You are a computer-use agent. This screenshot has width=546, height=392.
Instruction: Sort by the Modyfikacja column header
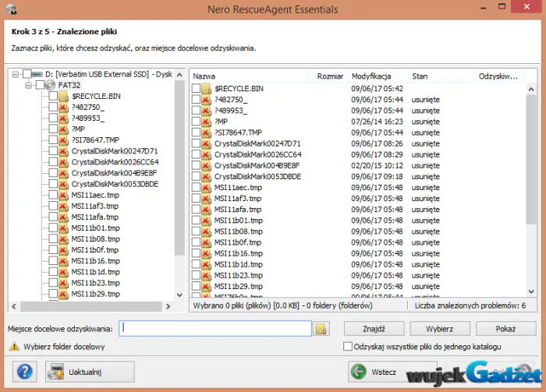pyautogui.click(x=378, y=76)
